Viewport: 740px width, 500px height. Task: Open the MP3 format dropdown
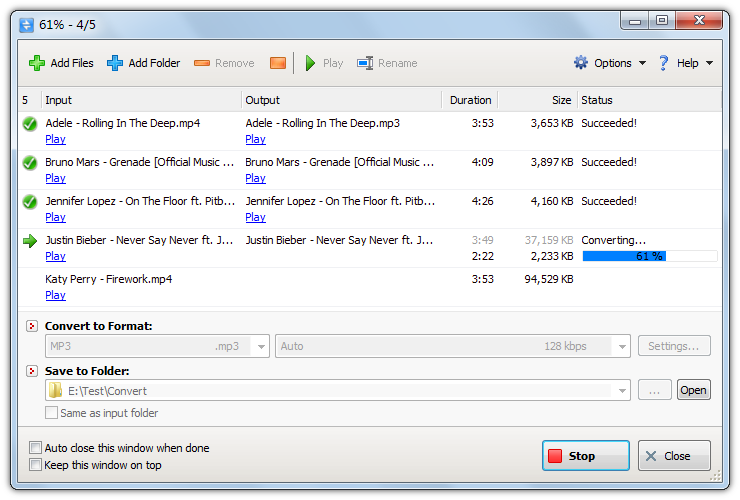point(261,347)
